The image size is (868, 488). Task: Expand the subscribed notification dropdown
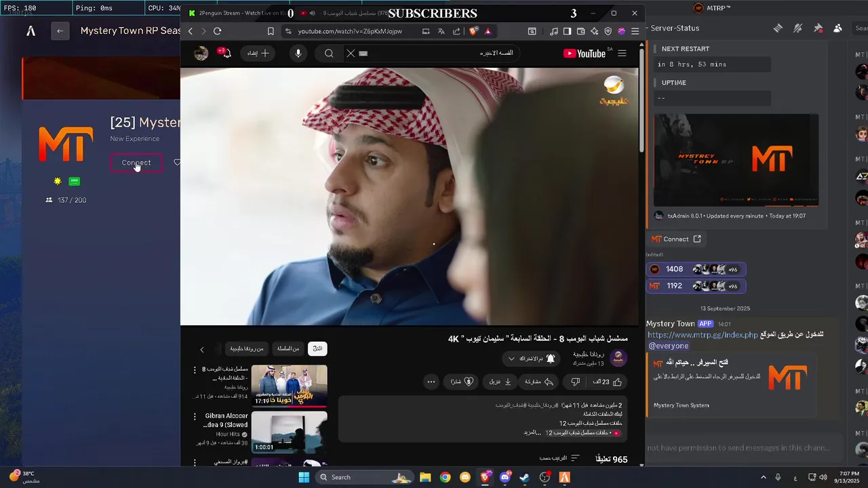coord(532,358)
